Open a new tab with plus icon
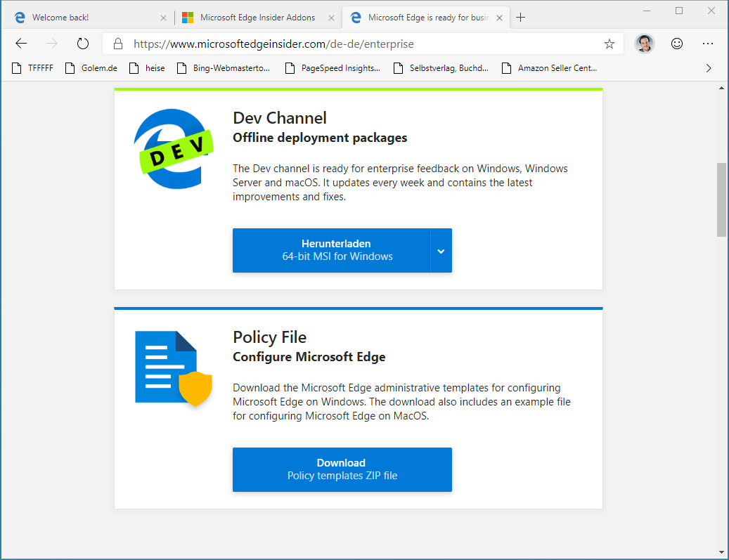 [x=521, y=18]
